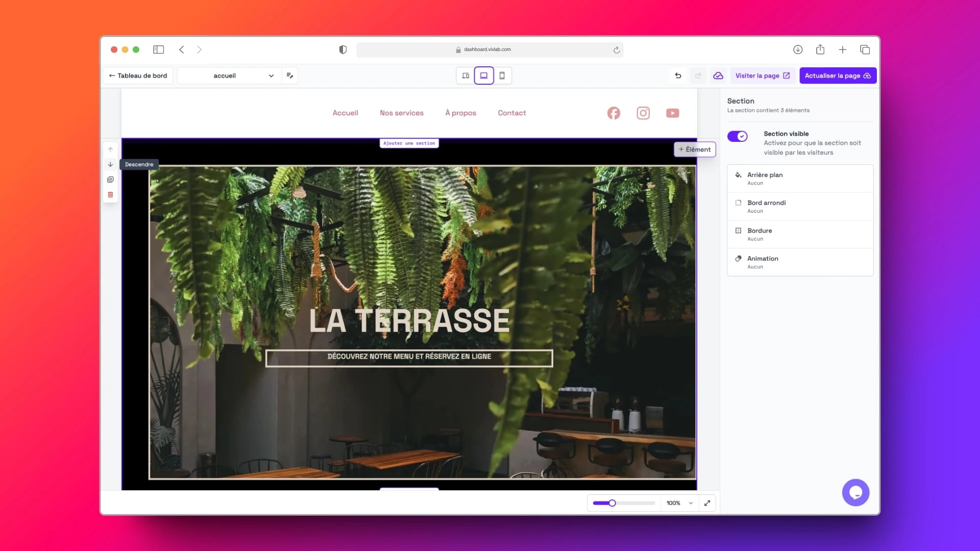Open the 100% zoom level dropdown

coord(680,503)
